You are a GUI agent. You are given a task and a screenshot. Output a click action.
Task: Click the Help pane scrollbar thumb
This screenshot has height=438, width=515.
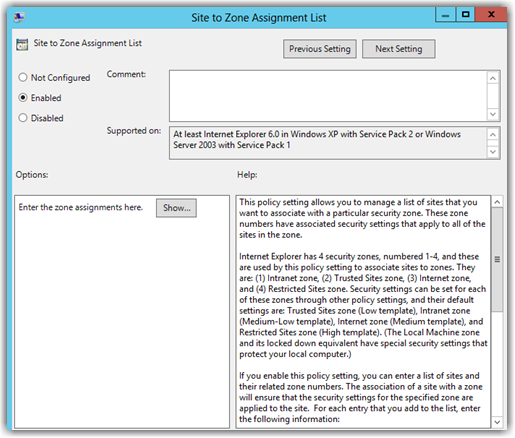(x=497, y=260)
